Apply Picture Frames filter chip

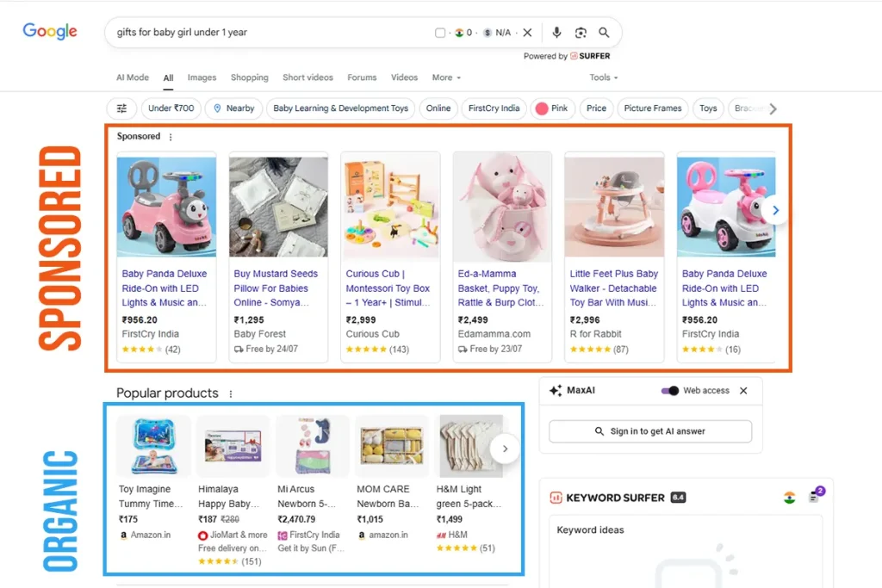tap(653, 108)
